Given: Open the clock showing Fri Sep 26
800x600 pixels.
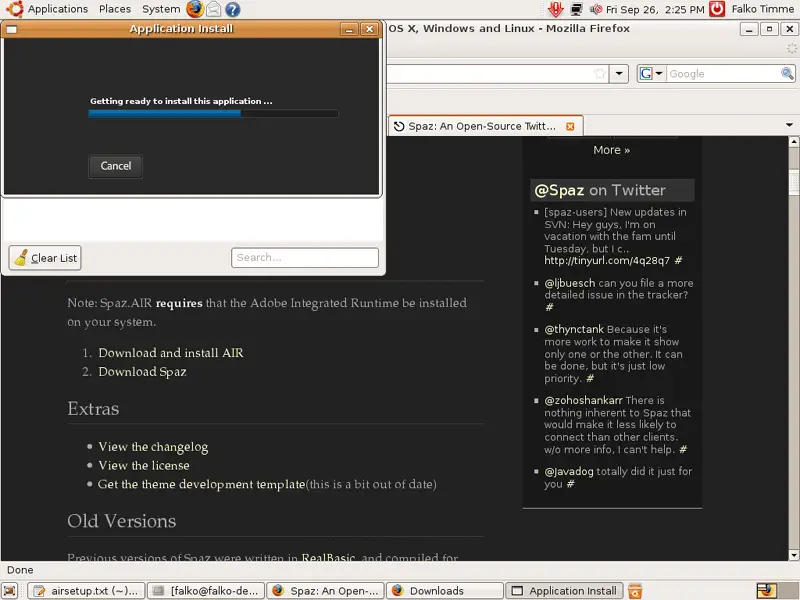Looking at the screenshot, I should pos(655,9).
